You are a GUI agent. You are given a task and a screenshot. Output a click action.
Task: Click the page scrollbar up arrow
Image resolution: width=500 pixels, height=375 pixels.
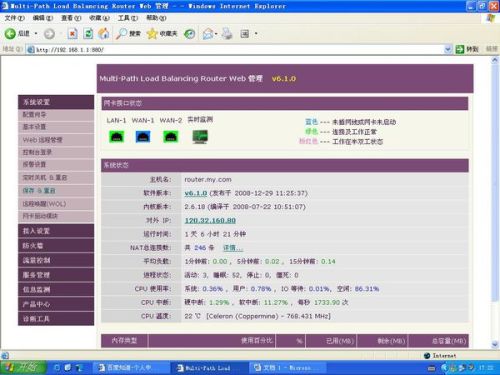(x=495, y=60)
